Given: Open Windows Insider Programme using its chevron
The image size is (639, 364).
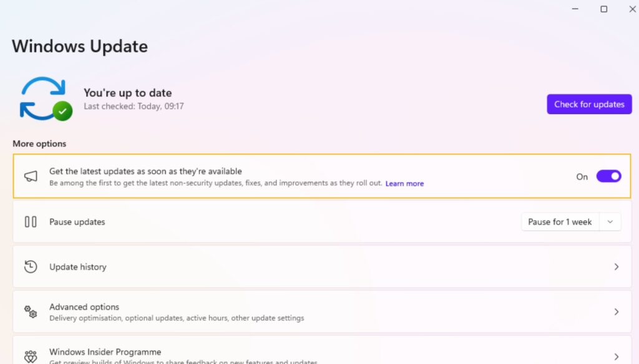Looking at the screenshot, I should (x=616, y=357).
